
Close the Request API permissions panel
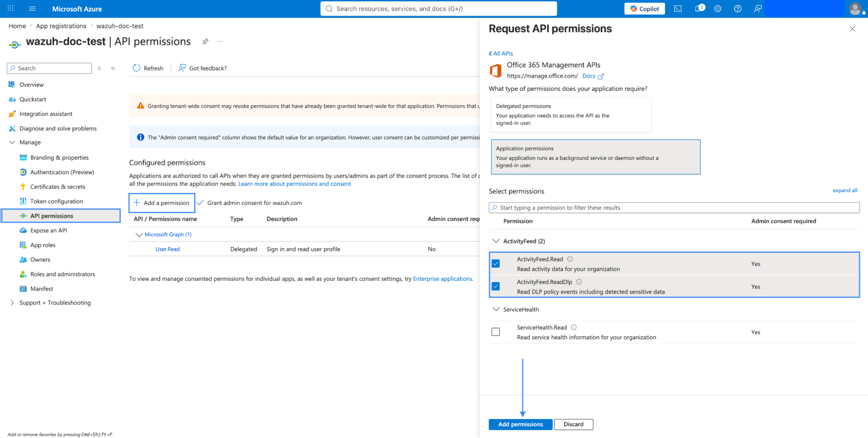[852, 29]
